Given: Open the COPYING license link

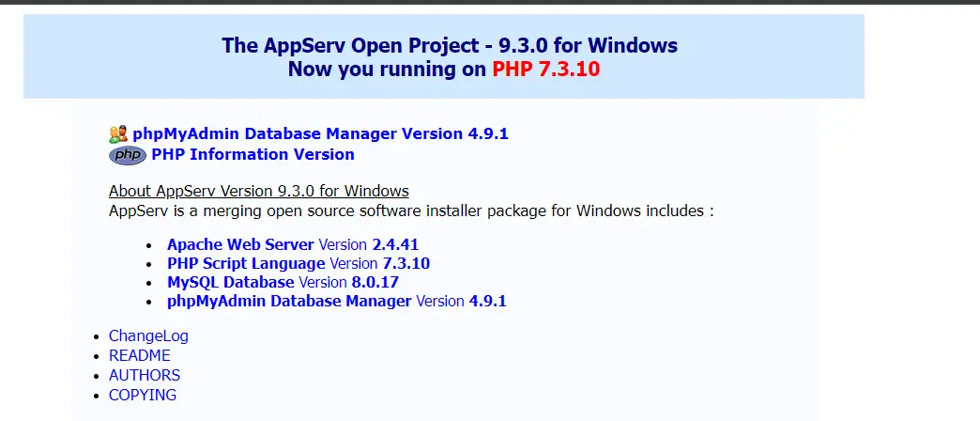Looking at the screenshot, I should click(143, 395).
